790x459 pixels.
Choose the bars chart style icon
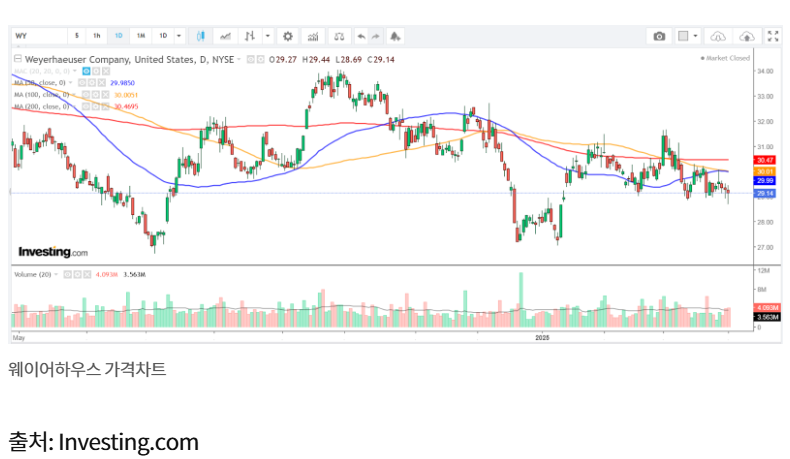coord(250,36)
